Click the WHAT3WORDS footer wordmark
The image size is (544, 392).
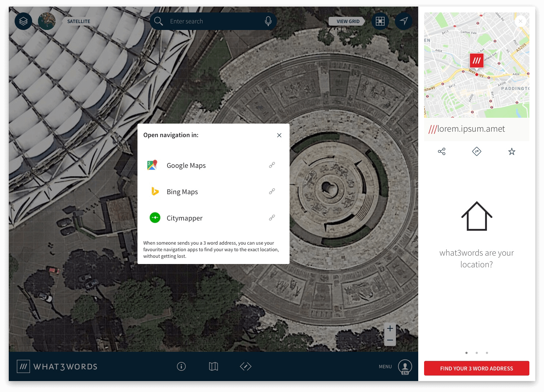pyautogui.click(x=65, y=367)
